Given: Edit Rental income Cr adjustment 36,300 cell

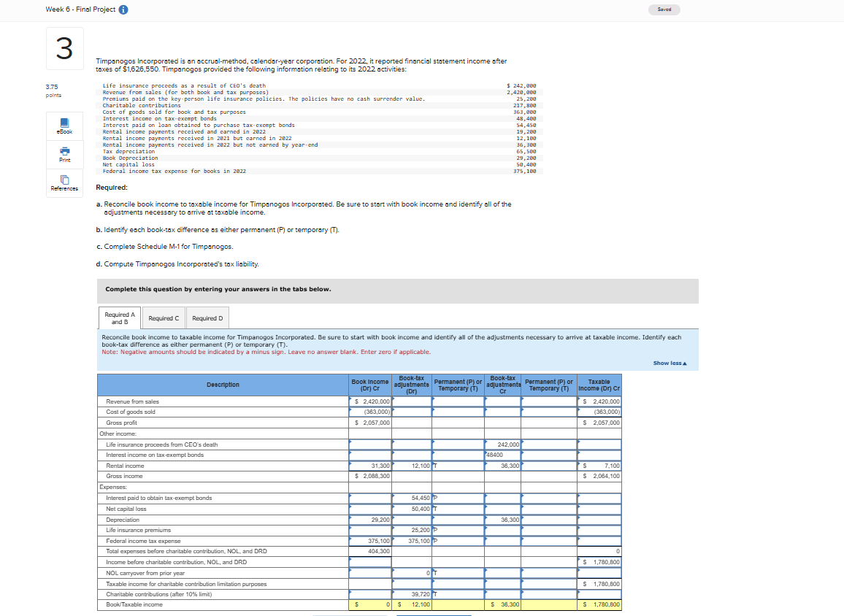Looking at the screenshot, I should pyautogui.click(x=503, y=466).
